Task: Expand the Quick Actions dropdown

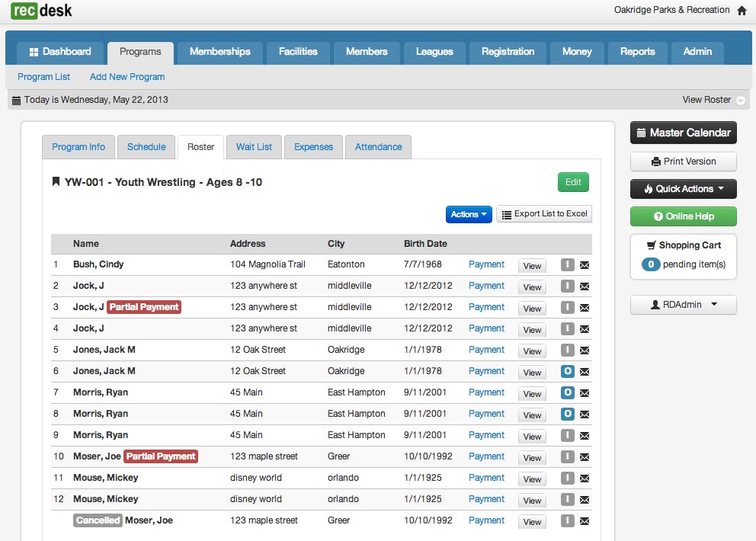Action: point(683,188)
